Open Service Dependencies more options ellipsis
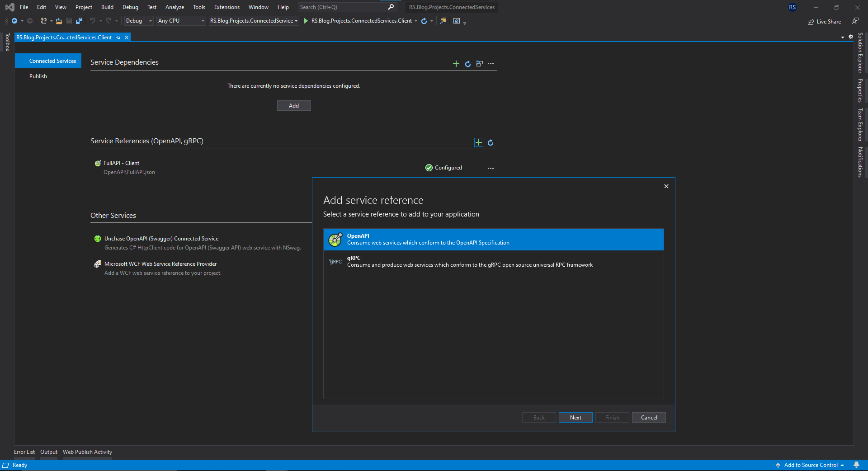 tap(491, 64)
